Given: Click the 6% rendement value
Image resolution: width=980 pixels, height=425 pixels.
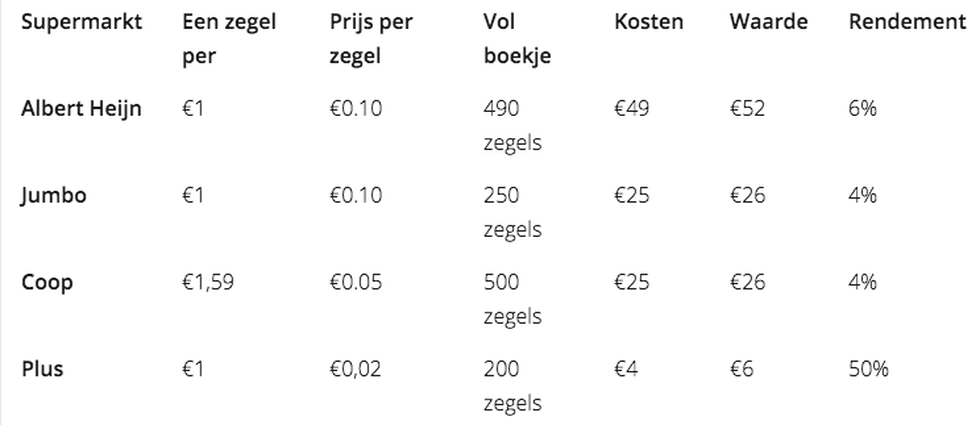Looking at the screenshot, I should [862, 109].
